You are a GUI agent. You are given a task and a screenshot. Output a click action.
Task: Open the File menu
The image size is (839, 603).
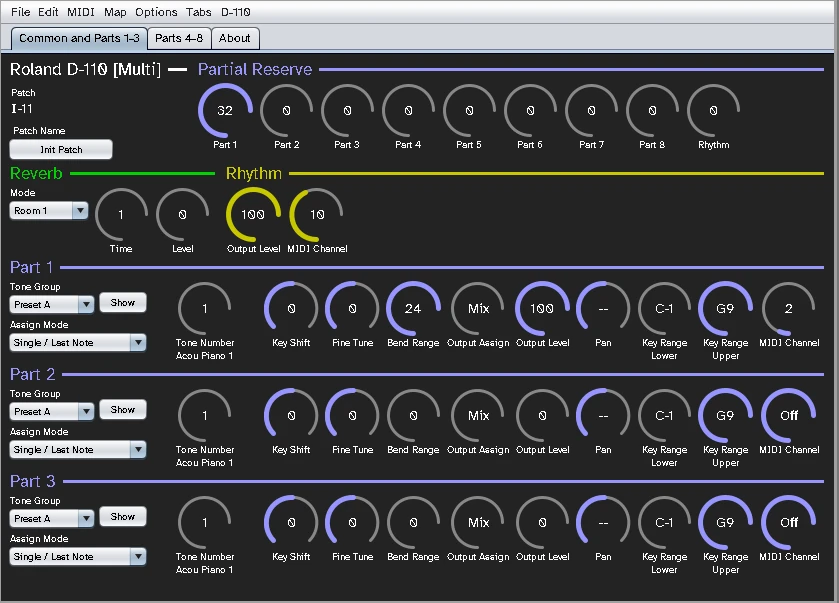[x=20, y=12]
